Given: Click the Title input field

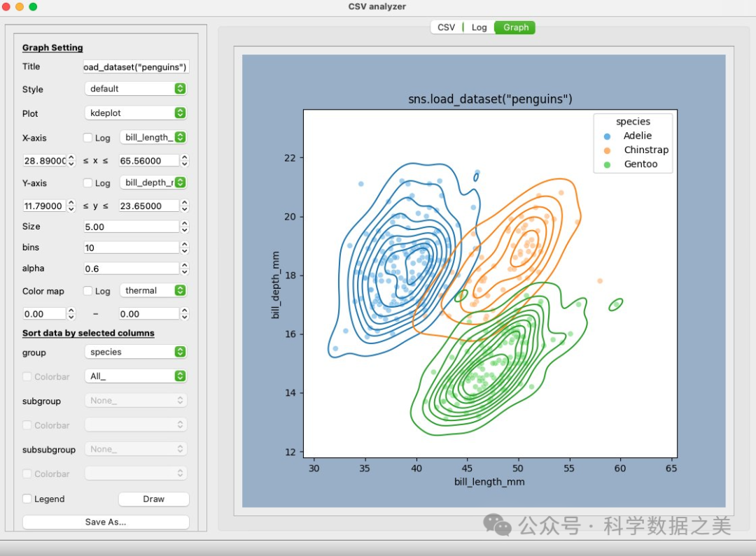Looking at the screenshot, I should click(136, 66).
